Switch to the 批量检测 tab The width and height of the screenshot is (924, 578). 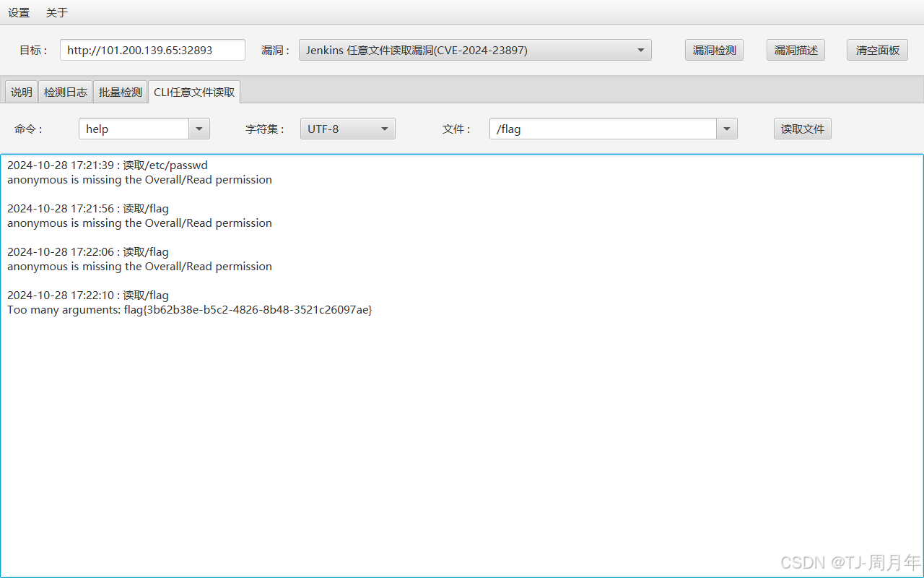[x=121, y=92]
